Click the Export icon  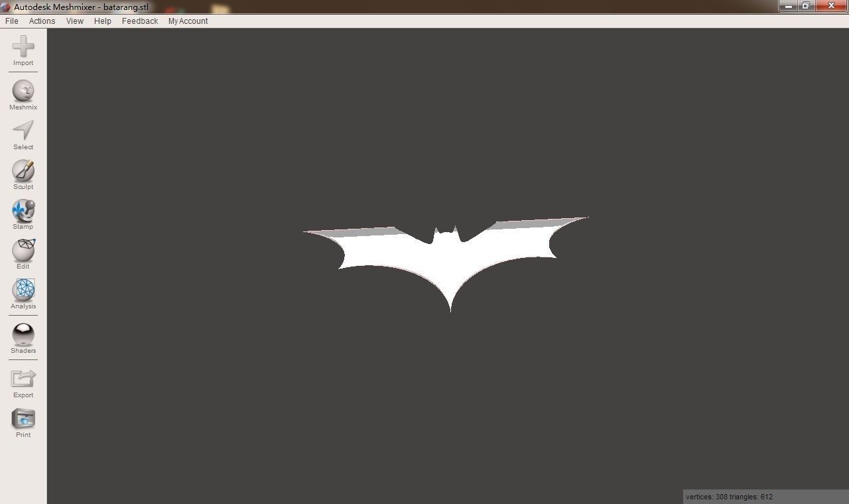tap(23, 379)
